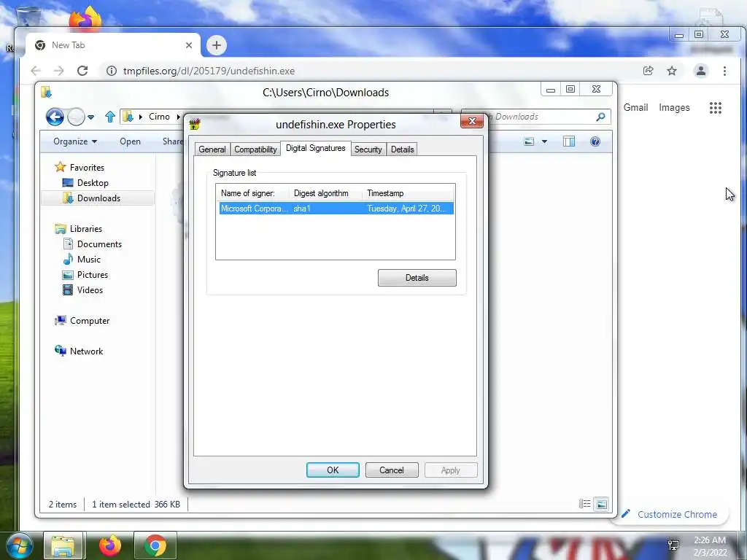747x560 pixels.
Task: Open Desktop under Favorites
Action: click(x=86, y=183)
